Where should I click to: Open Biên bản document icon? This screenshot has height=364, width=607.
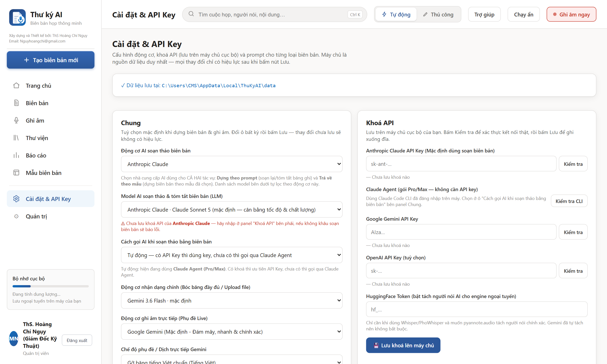pyautogui.click(x=16, y=103)
